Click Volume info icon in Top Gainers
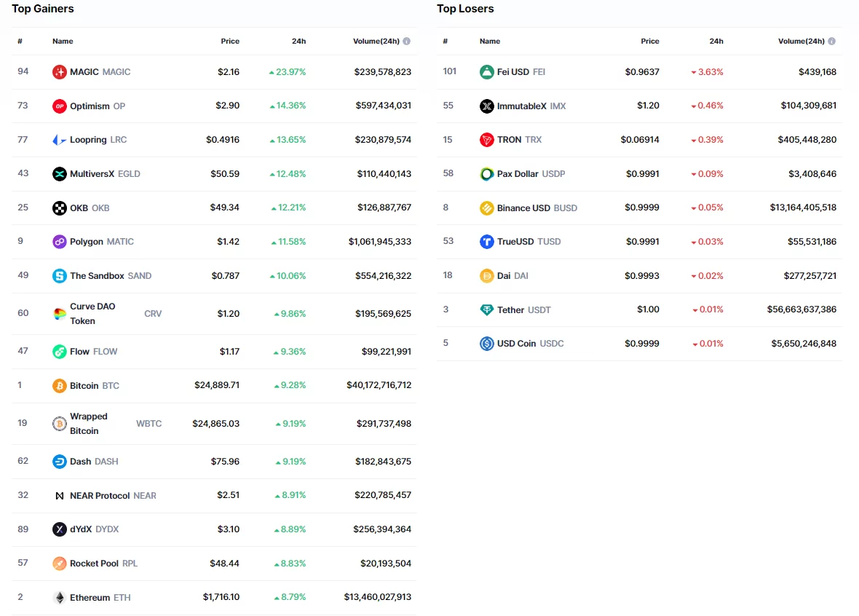Image resolution: width=859 pixels, height=616 pixels. (x=407, y=42)
